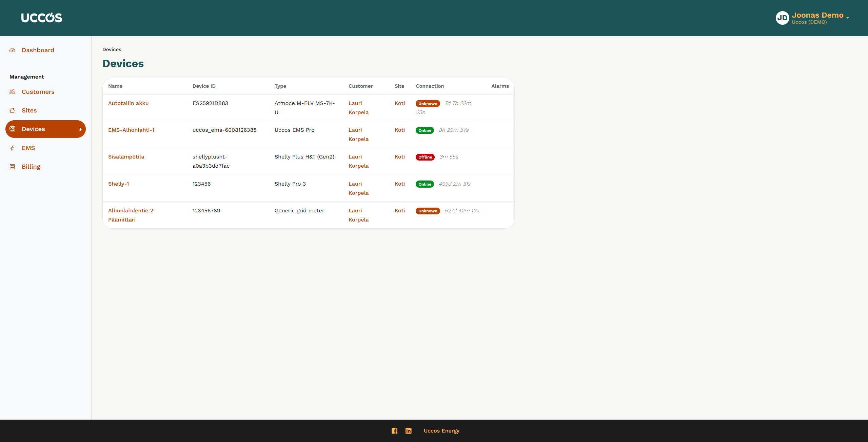This screenshot has width=868, height=442.
Task: Click the Alarms column header
Action: (500, 86)
